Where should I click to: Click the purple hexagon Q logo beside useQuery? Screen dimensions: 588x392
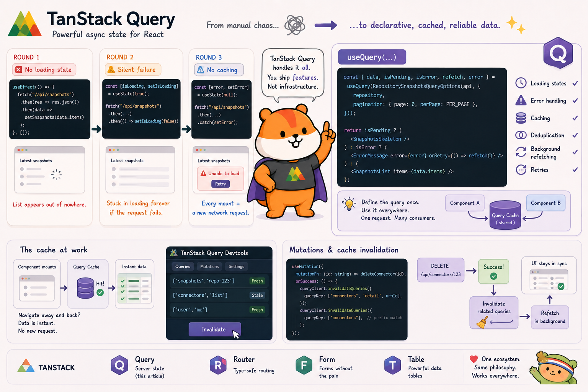[x=558, y=53]
